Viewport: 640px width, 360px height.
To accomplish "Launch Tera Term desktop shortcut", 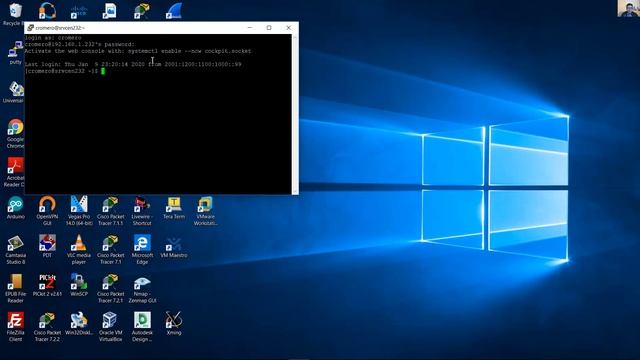I will click(x=174, y=207).
